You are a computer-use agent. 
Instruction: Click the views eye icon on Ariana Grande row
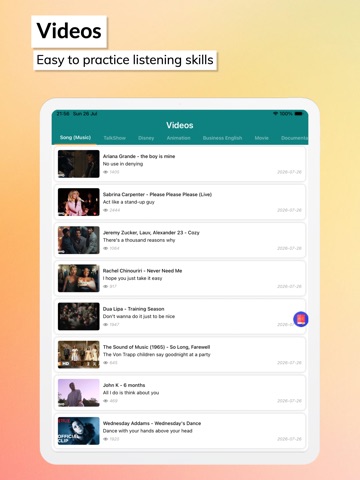tap(105, 172)
